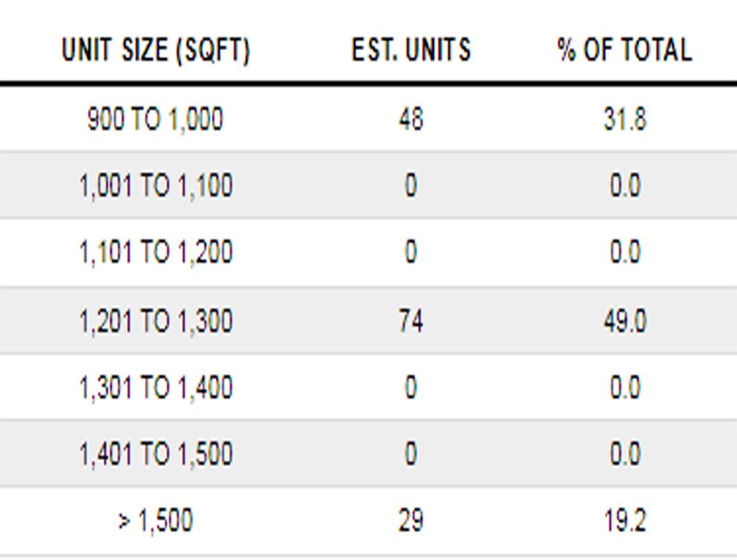Select the 900 TO 1,000 row label

[156, 119]
